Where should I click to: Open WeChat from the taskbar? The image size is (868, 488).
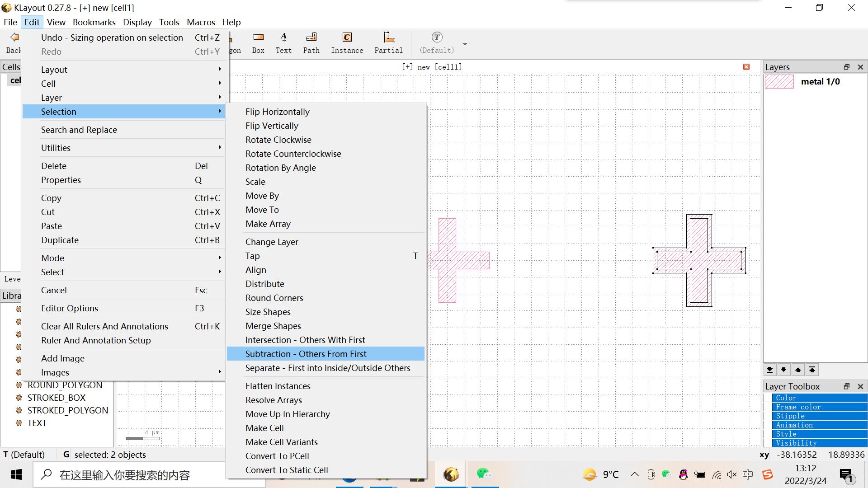[x=484, y=474]
